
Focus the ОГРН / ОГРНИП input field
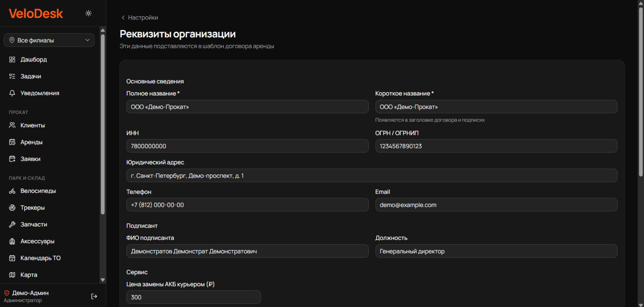point(496,146)
